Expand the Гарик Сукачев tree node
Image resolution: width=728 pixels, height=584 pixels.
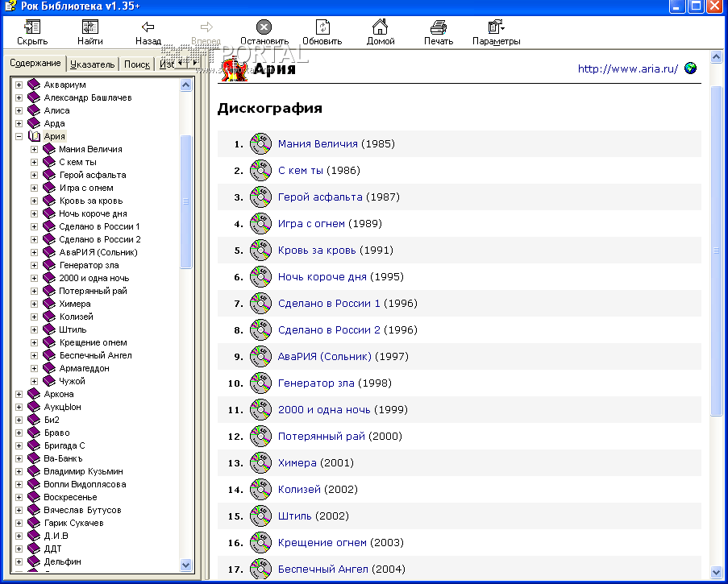click(19, 523)
